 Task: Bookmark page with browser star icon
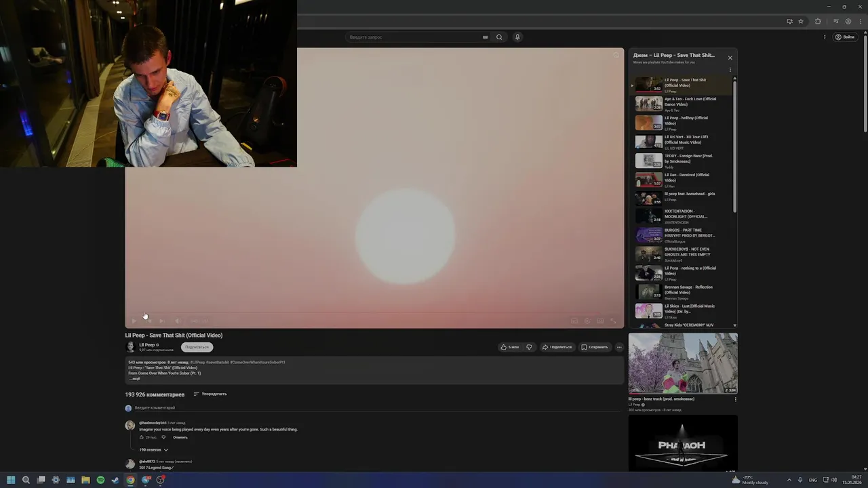click(801, 21)
